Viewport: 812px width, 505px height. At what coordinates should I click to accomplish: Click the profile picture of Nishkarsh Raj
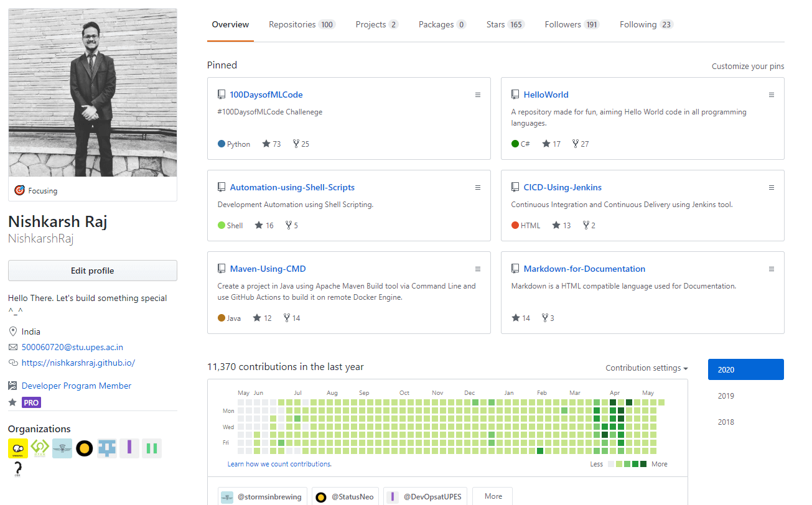pyautogui.click(x=92, y=92)
